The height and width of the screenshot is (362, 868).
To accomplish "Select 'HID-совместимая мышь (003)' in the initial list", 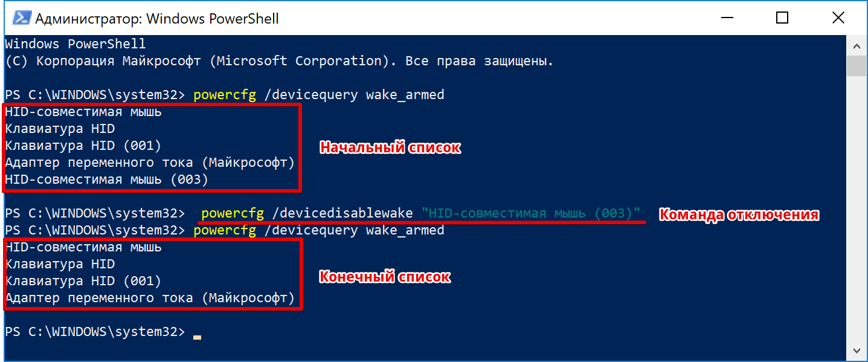I will [106, 179].
